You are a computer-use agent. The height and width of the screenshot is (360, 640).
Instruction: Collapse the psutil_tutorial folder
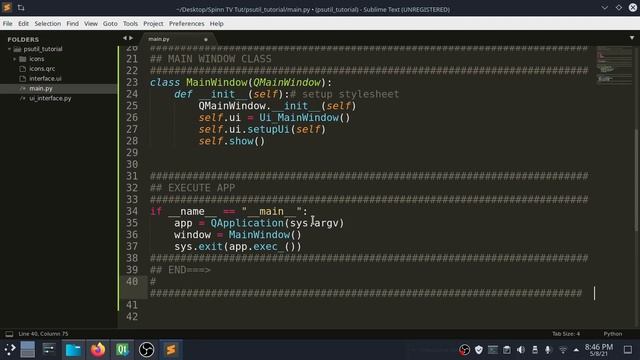pyautogui.click(x=9, y=49)
